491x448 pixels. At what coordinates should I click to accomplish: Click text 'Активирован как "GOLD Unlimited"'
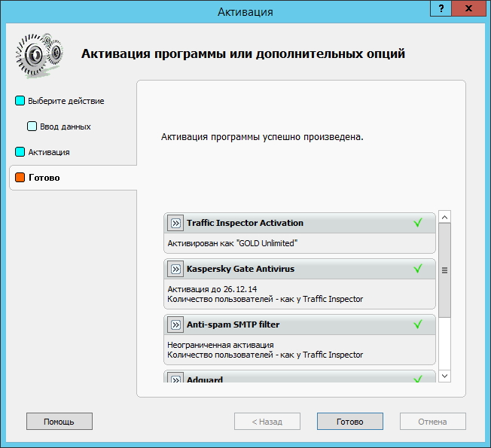click(x=233, y=243)
